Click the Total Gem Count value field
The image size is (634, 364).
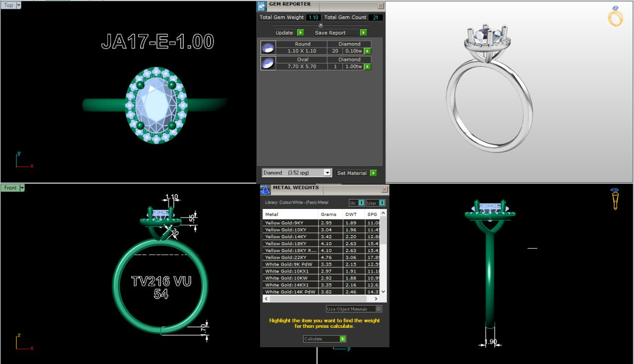[x=375, y=17]
